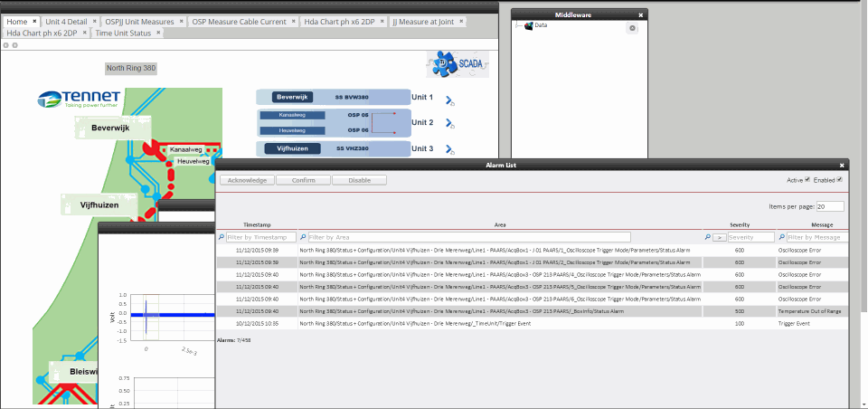Click the SCADA puzzle logo
This screenshot has height=409, width=868.
[458, 64]
